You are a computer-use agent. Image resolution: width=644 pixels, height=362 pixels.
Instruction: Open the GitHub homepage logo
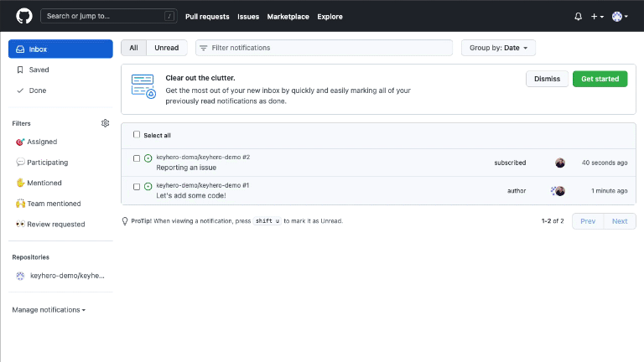23,17
